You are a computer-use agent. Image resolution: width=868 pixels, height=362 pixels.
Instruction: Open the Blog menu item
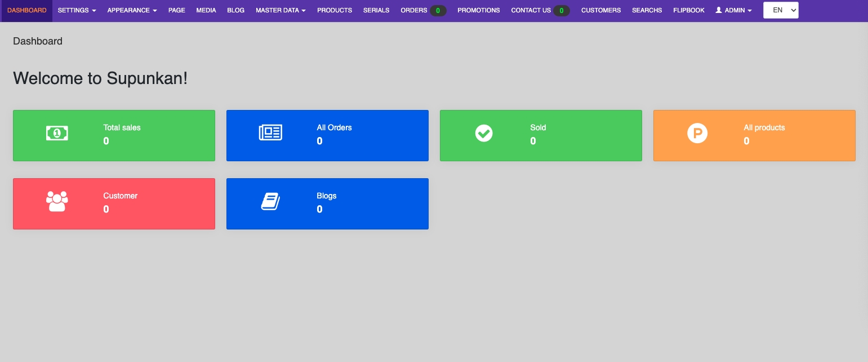coord(236,11)
